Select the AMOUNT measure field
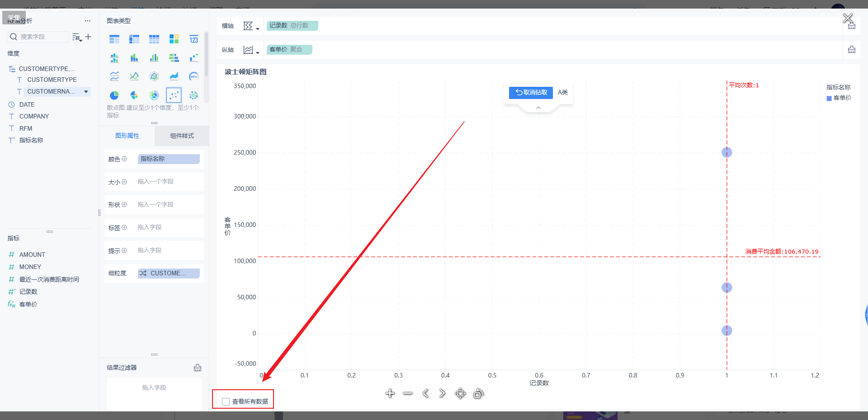The image size is (868, 420). pos(32,255)
